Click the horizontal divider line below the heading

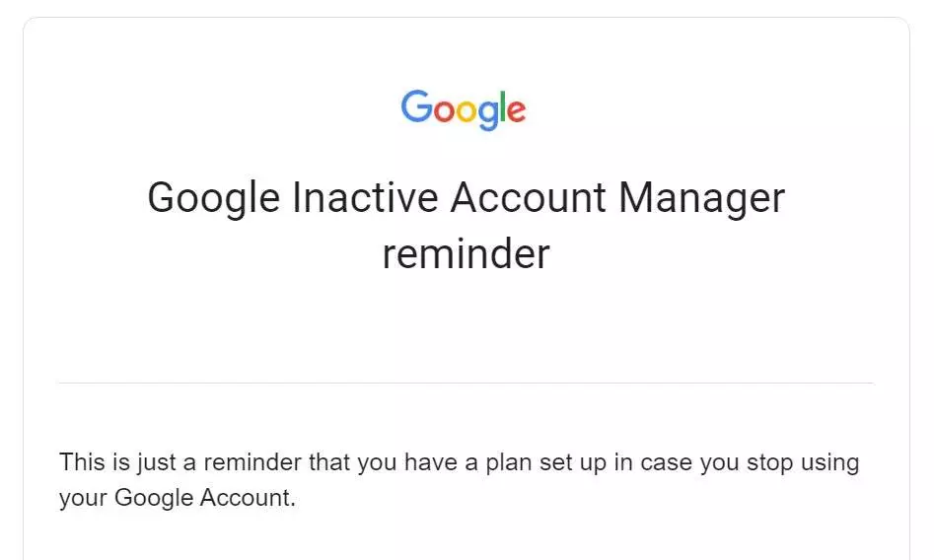466,384
